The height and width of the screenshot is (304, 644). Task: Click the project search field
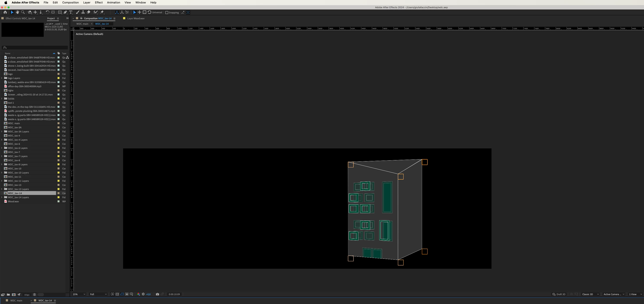pos(35,48)
